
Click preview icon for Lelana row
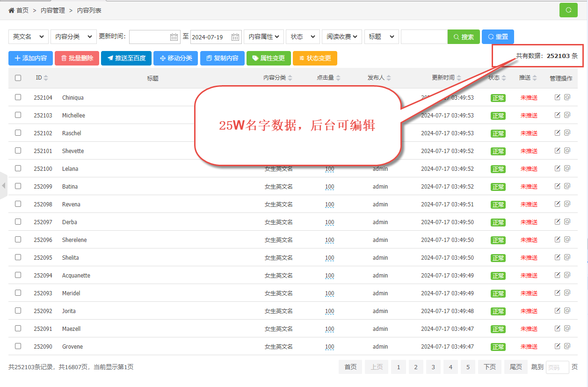(x=567, y=168)
